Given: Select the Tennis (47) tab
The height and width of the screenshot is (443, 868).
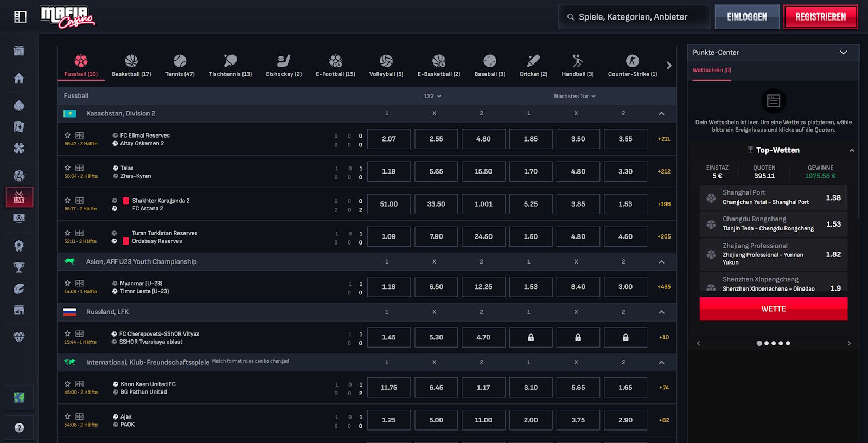Looking at the screenshot, I should pyautogui.click(x=180, y=66).
